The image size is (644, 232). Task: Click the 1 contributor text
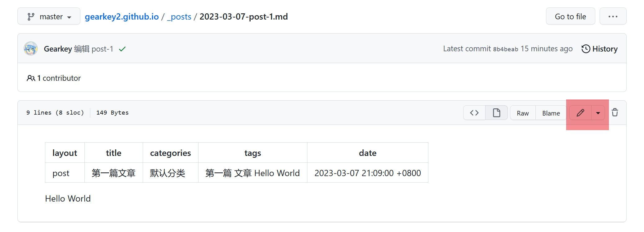(59, 78)
